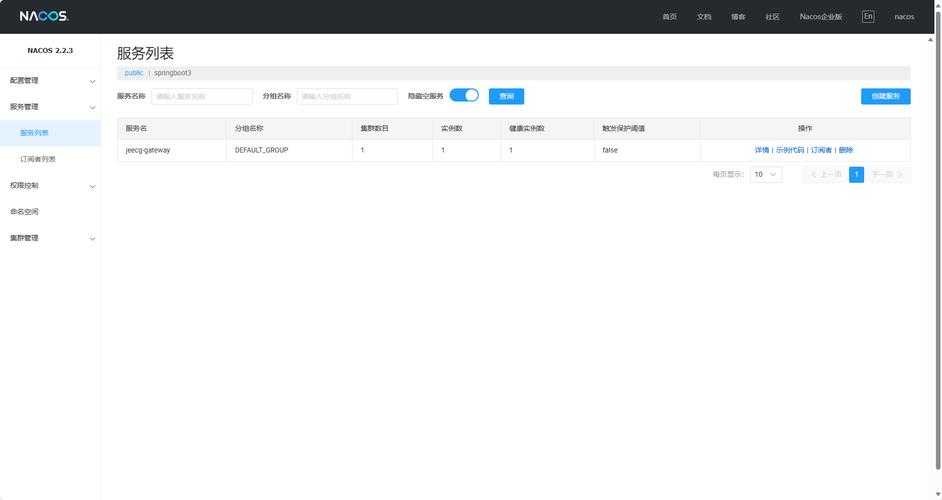This screenshot has width=942, height=500.
Task: Open Nacos企业版 link
Action: 821,17
